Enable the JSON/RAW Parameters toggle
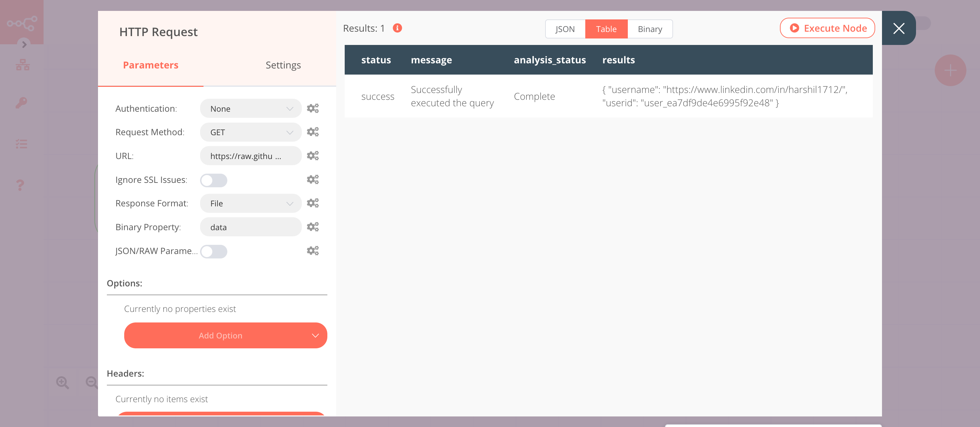Screen dimensions: 980x427 (214, 252)
